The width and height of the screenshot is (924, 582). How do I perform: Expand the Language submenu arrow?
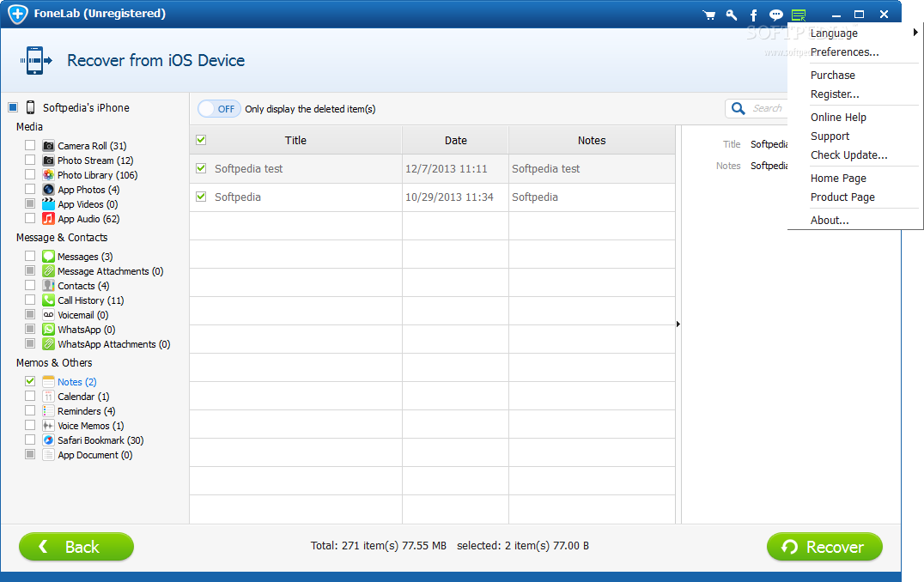click(915, 33)
